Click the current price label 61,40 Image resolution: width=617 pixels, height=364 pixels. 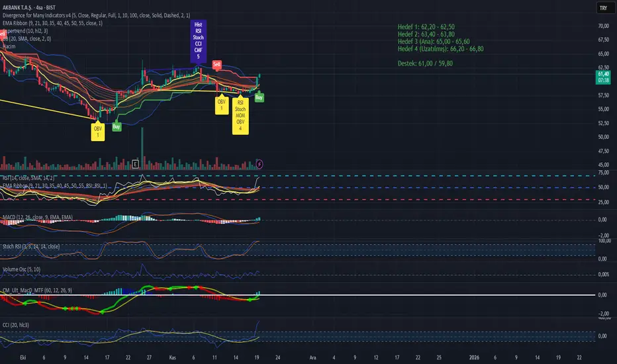[603, 77]
